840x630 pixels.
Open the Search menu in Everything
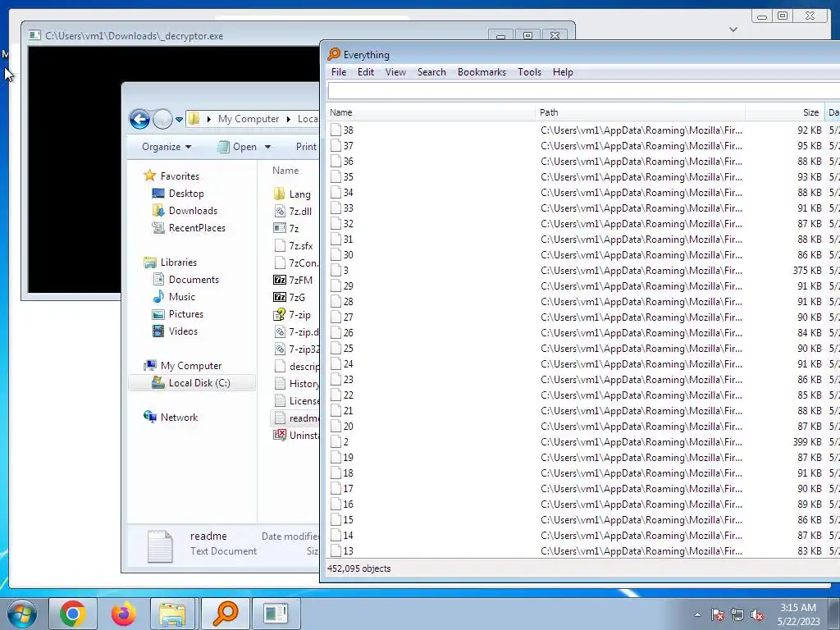click(431, 72)
